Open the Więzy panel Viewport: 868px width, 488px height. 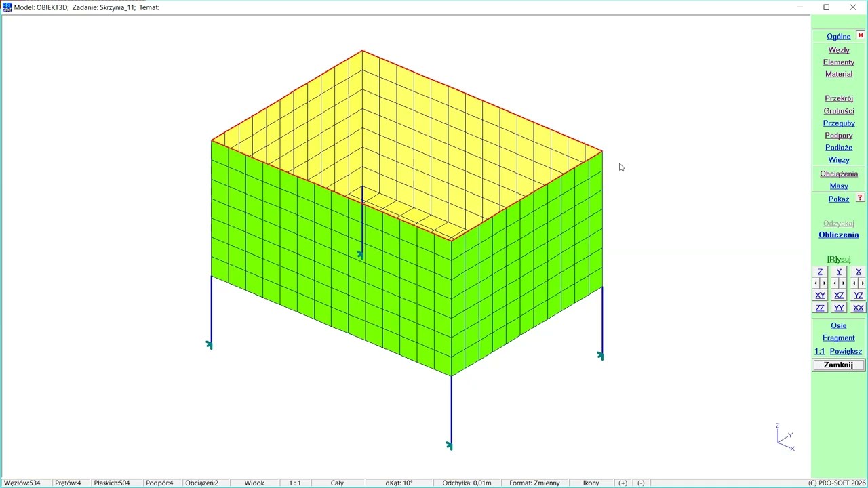point(839,160)
